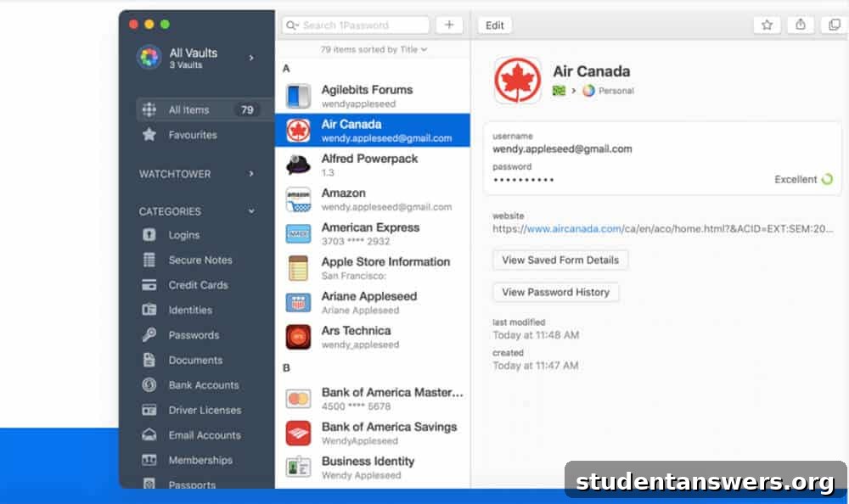The height and width of the screenshot is (504, 849).
Task: Click the share icon in toolbar
Action: [x=801, y=25]
